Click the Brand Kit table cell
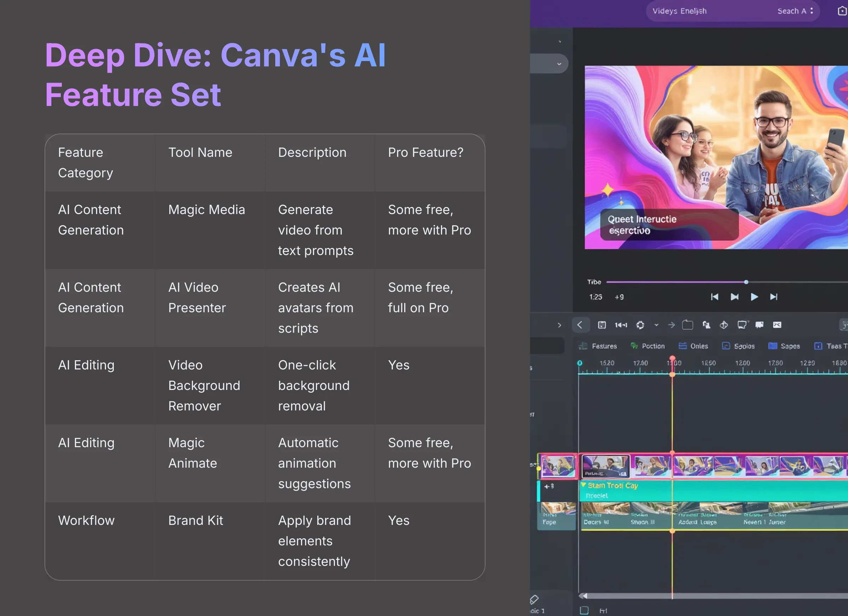Screen dimensions: 848x616 pyautogui.click(x=210, y=541)
